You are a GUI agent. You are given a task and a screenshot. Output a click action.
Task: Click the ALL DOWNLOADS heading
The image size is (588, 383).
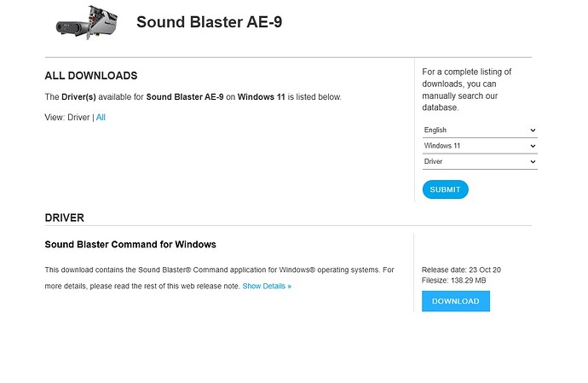click(91, 76)
